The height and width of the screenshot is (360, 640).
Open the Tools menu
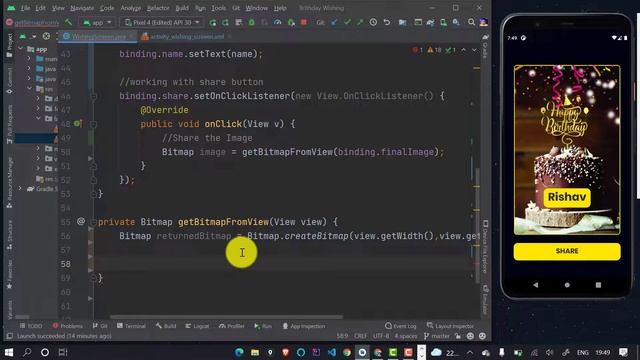point(218,8)
